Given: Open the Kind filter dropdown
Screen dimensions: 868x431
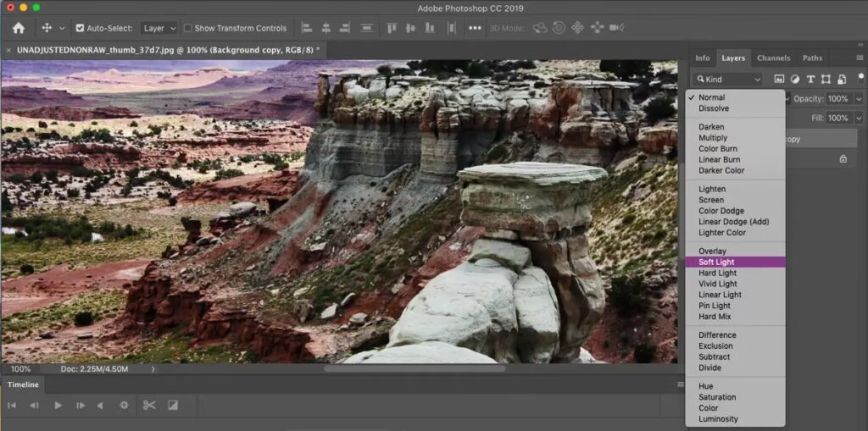Looking at the screenshot, I should [x=729, y=80].
